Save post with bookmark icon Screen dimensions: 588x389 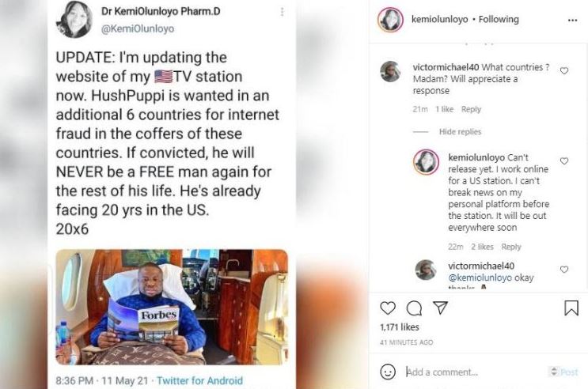click(571, 308)
